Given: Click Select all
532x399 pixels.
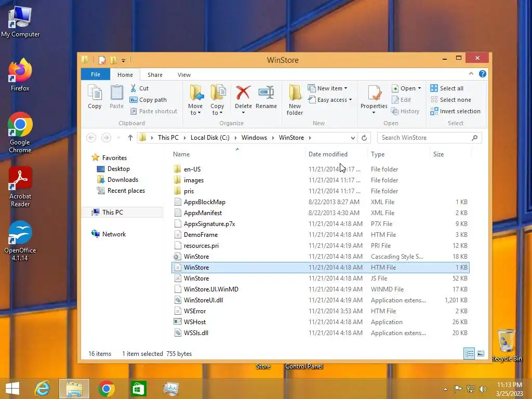Looking at the screenshot, I should point(446,88).
